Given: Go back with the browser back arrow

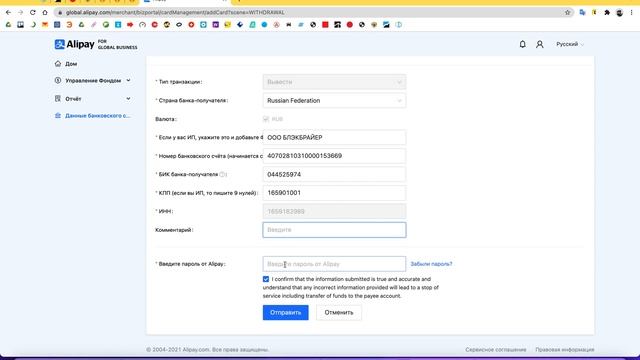Looking at the screenshot, I should click(9, 13).
